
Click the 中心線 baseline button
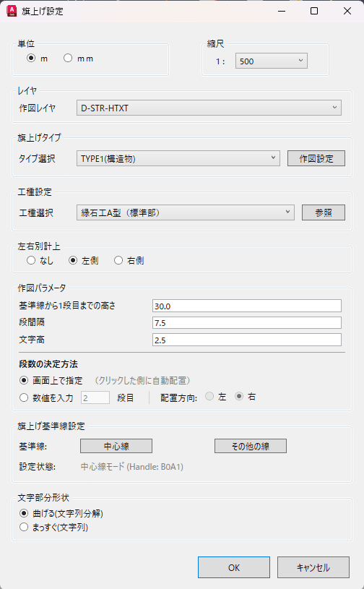click(116, 446)
